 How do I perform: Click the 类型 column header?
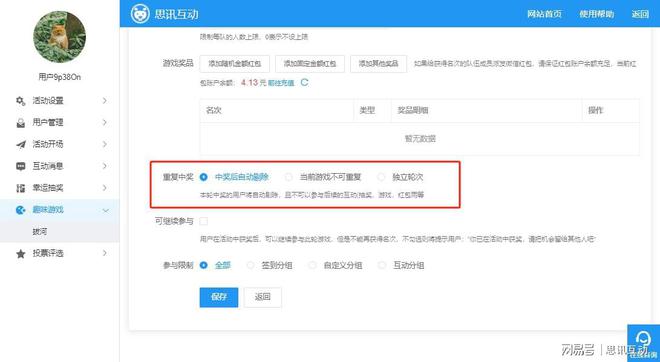(367, 110)
